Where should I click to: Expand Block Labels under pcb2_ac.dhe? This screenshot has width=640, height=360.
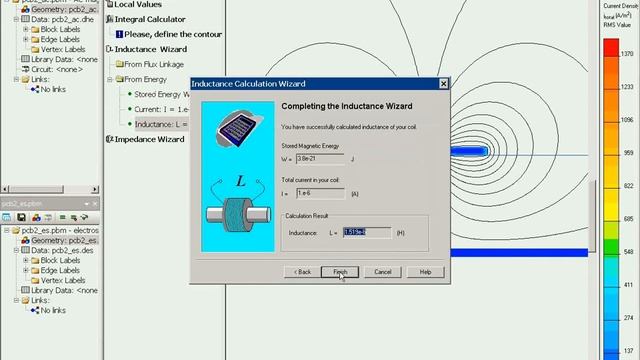[26, 29]
